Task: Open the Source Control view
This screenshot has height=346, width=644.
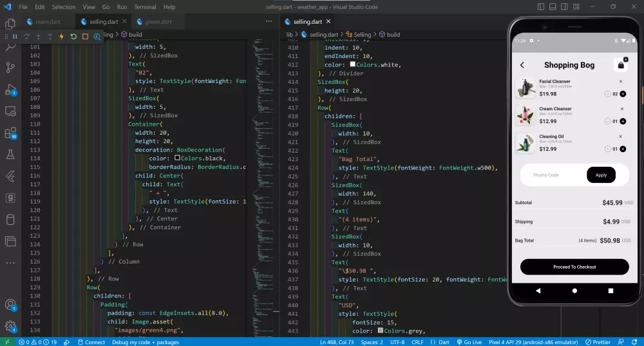Action: coord(10,67)
